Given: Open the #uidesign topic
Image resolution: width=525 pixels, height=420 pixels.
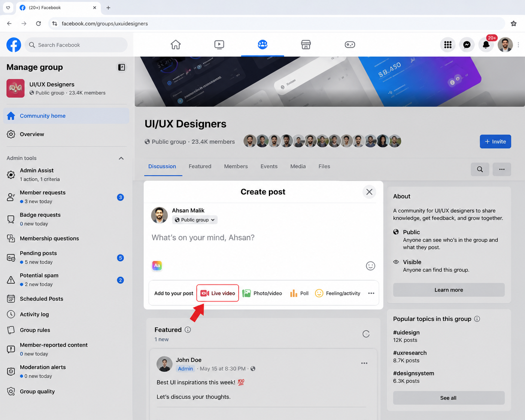Looking at the screenshot, I should (406, 332).
